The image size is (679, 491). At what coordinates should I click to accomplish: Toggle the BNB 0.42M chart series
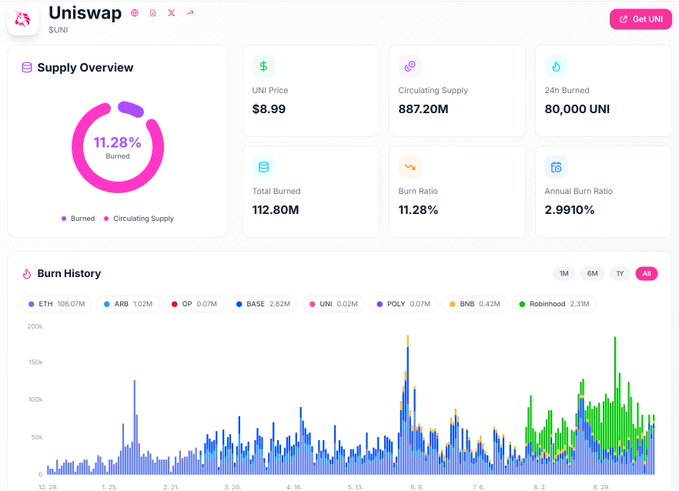[475, 304]
